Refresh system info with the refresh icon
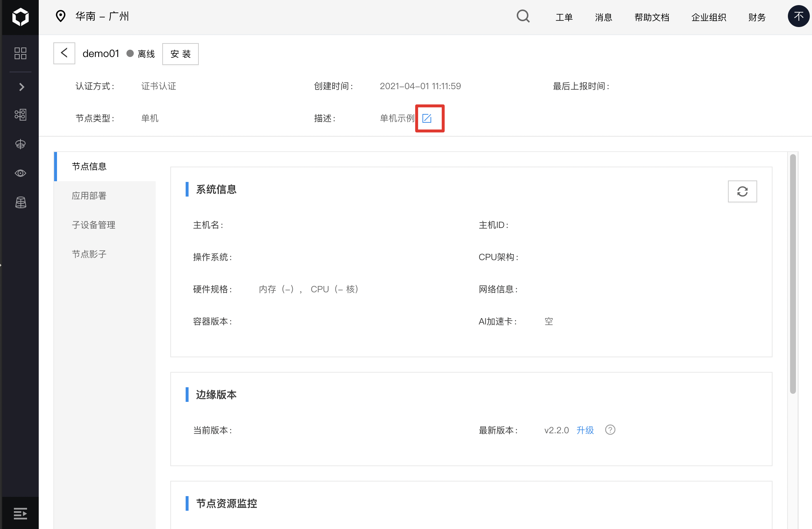This screenshot has height=529, width=812. pyautogui.click(x=743, y=191)
